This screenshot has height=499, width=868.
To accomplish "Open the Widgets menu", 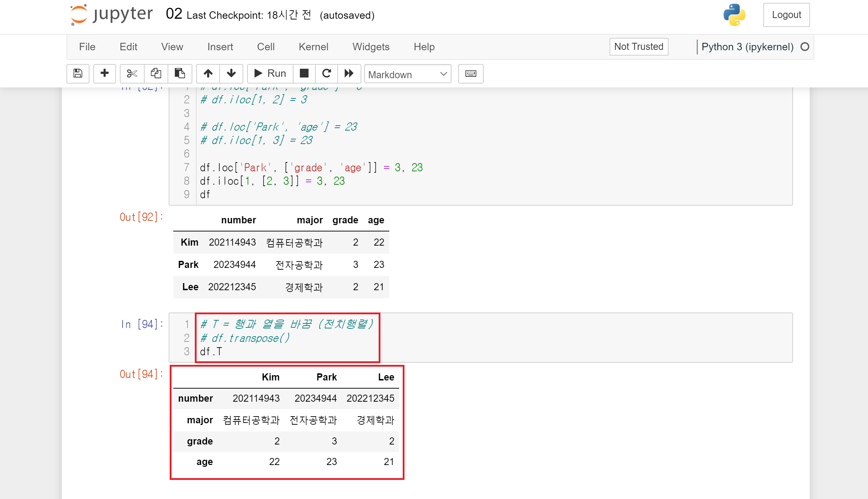I will [371, 47].
